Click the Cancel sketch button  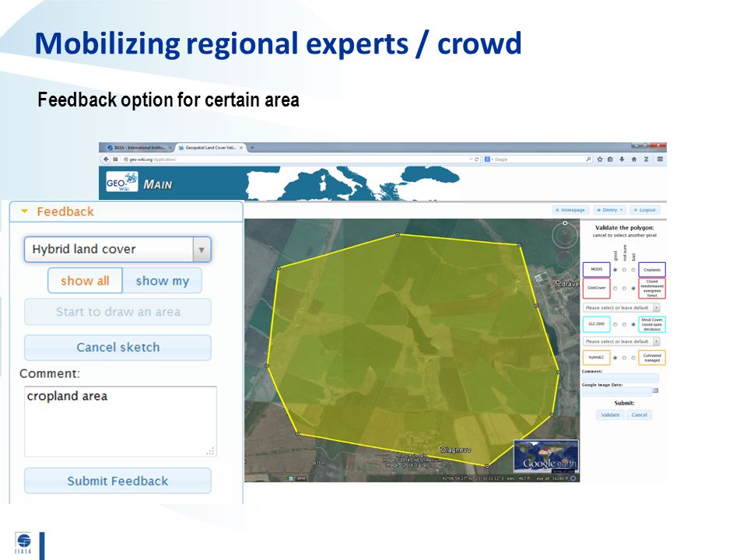point(117,348)
